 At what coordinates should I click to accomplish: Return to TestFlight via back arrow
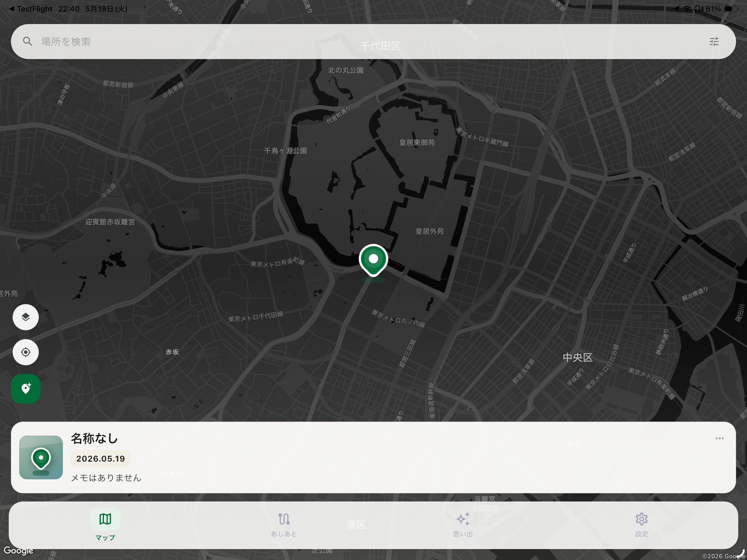[30, 9]
